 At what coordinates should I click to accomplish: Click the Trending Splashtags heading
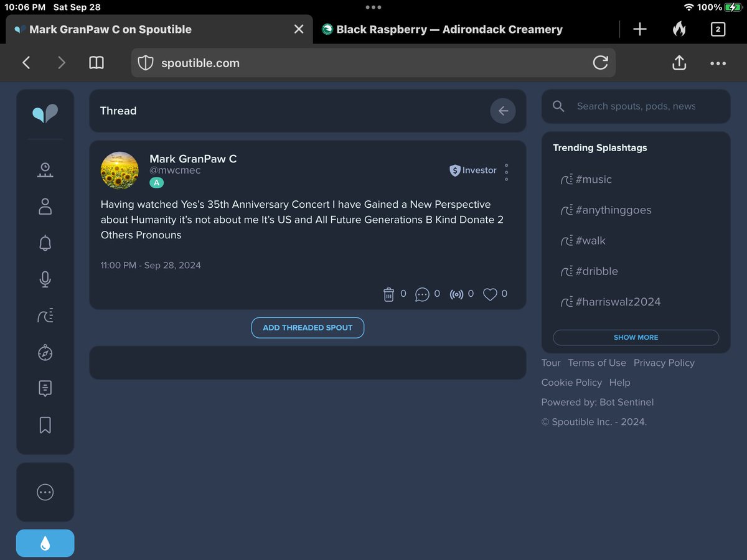click(599, 148)
